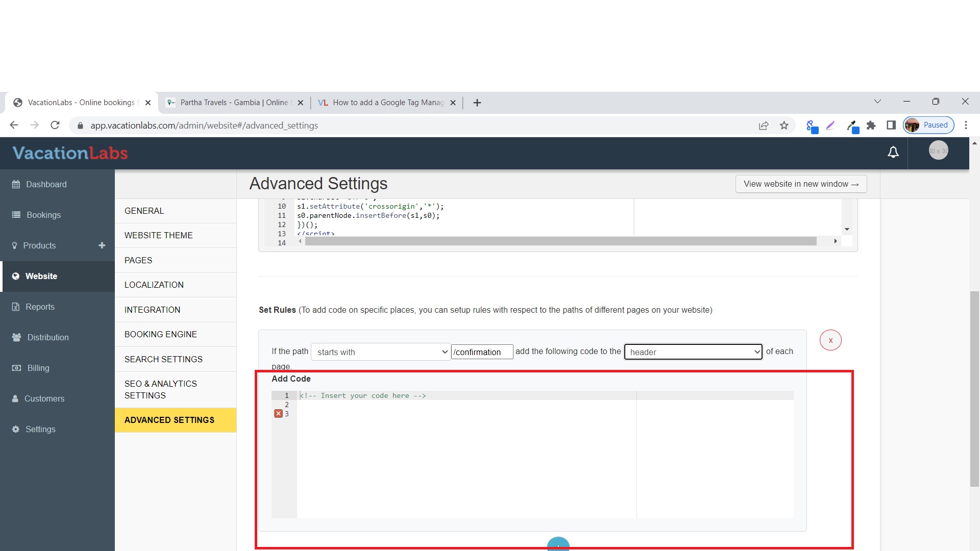The height and width of the screenshot is (551, 980).
Task: Click the red error marker on line 3
Action: pos(278,414)
